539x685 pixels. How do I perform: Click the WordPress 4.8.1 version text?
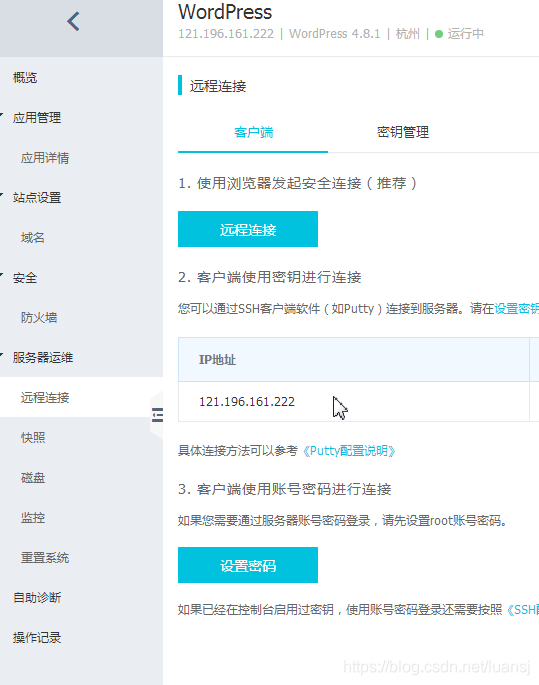[x=335, y=34]
